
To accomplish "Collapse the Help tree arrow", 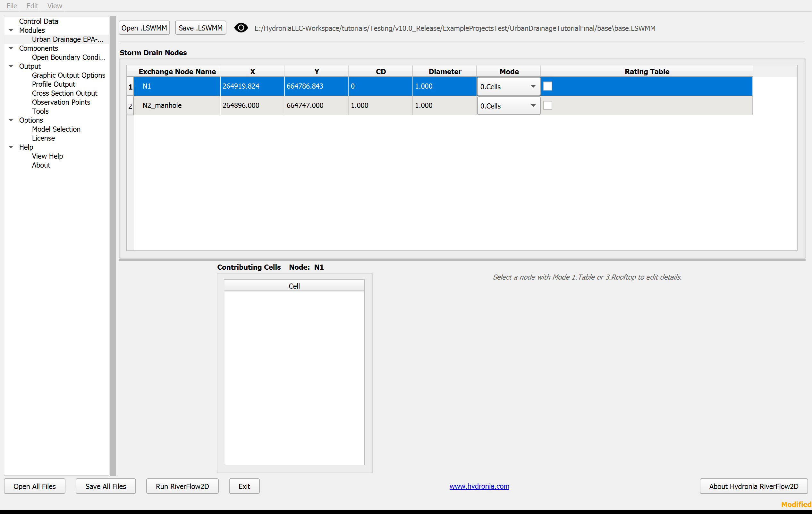I will coord(11,147).
